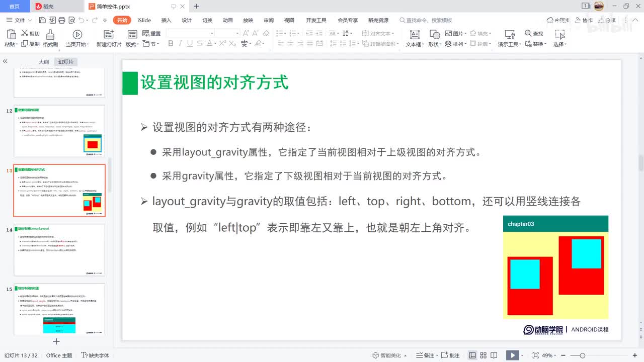Click the Print Preview icon
Viewport: 644px width, 362px height.
[71, 20]
